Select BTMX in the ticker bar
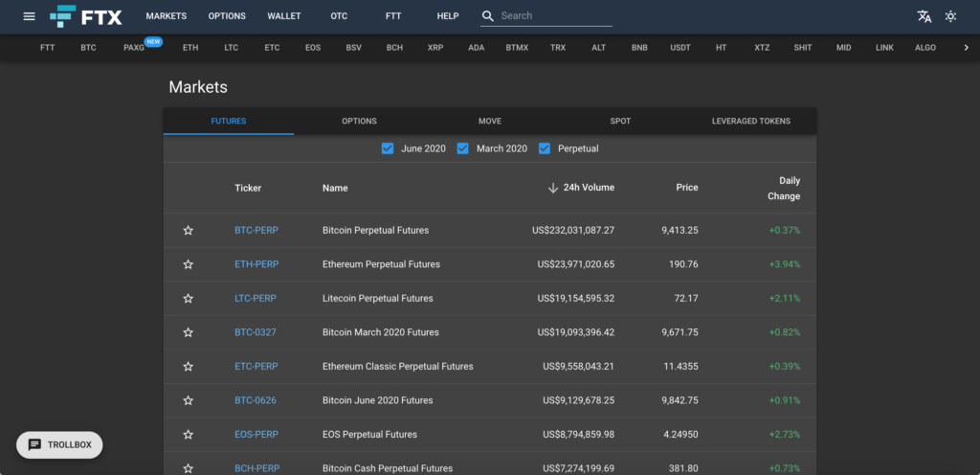 tap(518, 48)
